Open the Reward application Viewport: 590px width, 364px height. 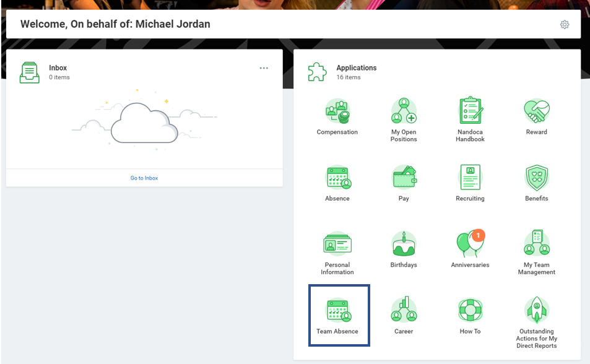coord(536,111)
